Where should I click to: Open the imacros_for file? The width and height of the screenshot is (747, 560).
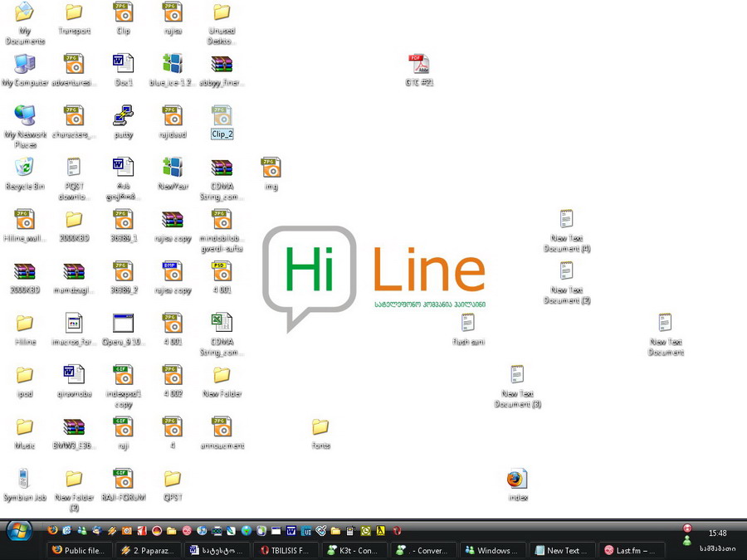[x=75, y=324]
